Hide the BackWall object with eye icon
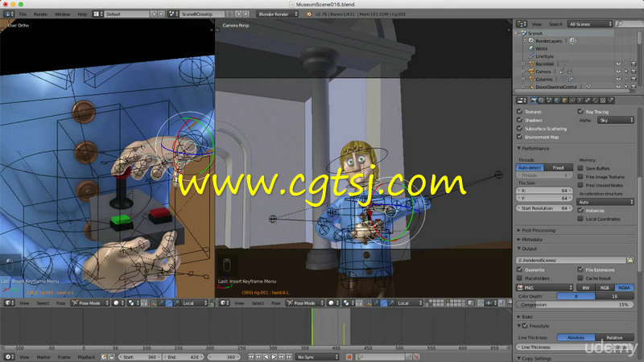The height and width of the screenshot is (362, 644). [x=618, y=64]
